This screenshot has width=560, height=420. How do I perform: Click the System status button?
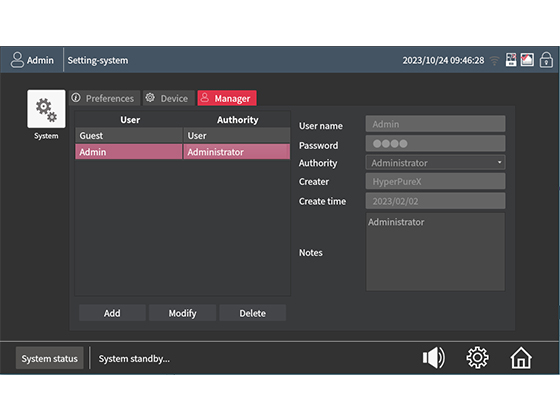pyautogui.click(x=49, y=358)
